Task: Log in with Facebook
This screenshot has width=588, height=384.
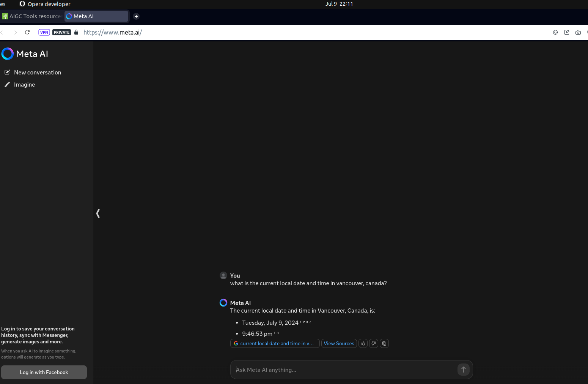Action: click(44, 372)
